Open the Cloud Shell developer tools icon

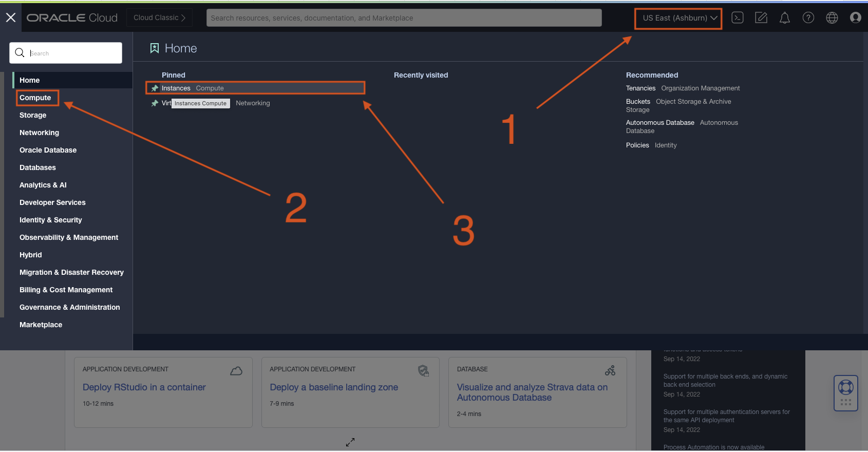(738, 17)
